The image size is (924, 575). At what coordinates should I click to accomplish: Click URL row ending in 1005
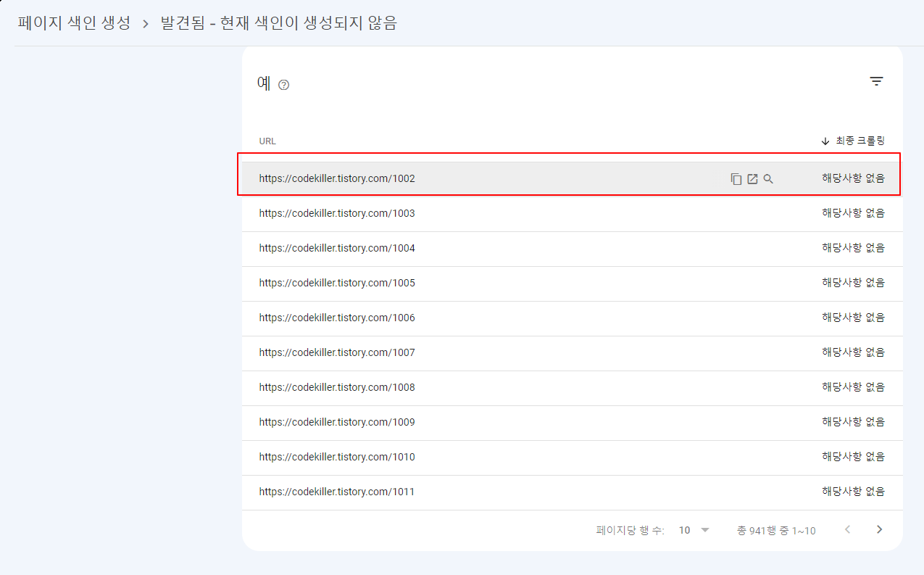click(x=337, y=283)
